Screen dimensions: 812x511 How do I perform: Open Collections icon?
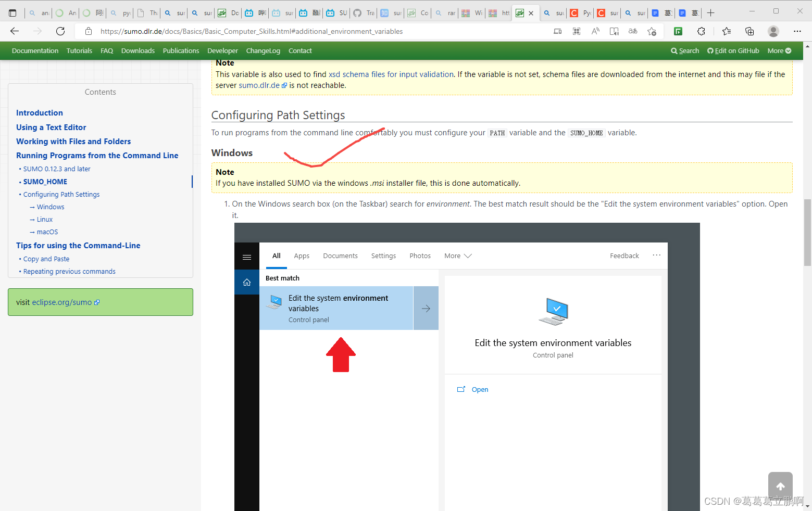749,31
